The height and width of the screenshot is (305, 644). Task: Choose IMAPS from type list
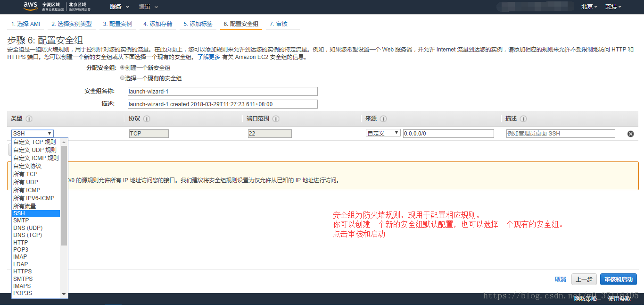pos(36,286)
